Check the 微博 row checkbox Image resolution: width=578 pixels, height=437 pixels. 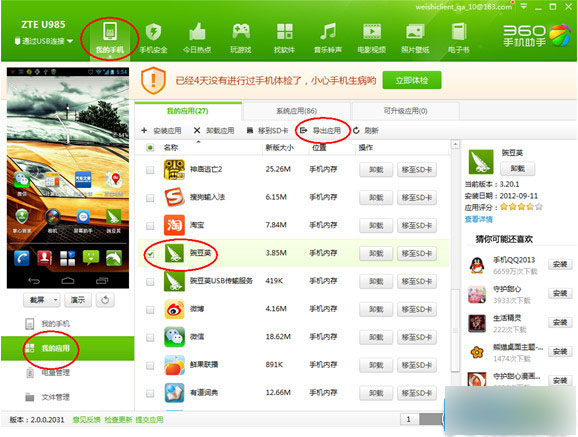tap(150, 309)
